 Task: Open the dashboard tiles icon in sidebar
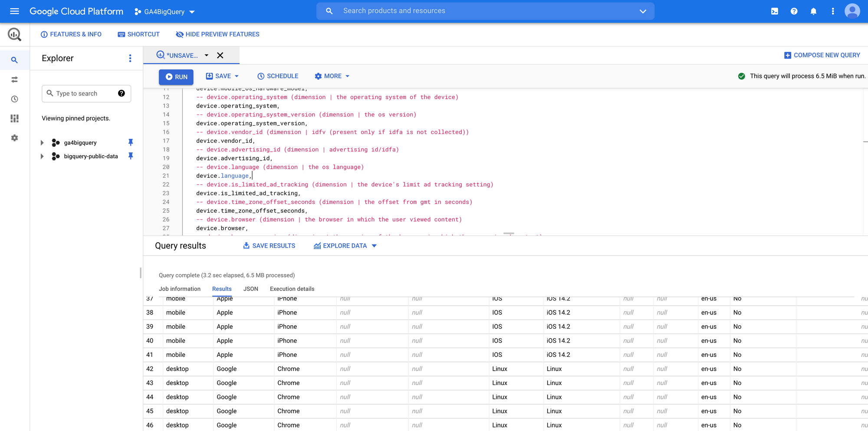[x=14, y=118]
